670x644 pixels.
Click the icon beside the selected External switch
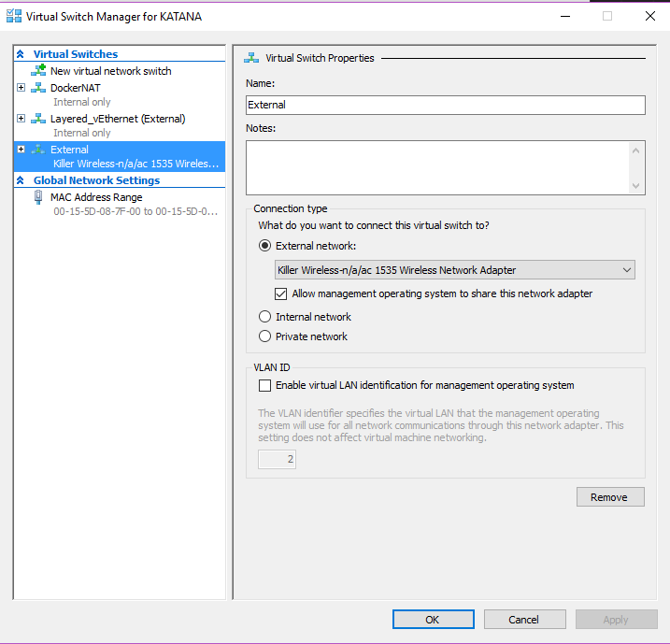(x=38, y=150)
